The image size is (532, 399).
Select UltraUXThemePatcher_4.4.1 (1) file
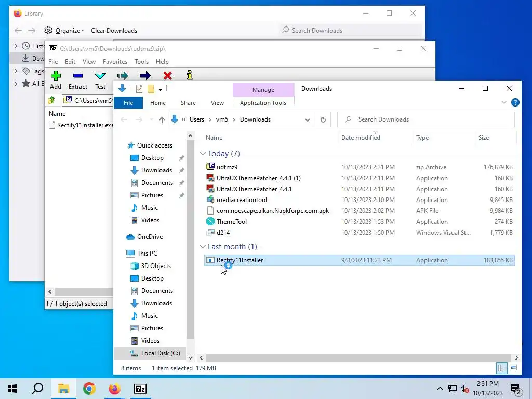[360, 178]
